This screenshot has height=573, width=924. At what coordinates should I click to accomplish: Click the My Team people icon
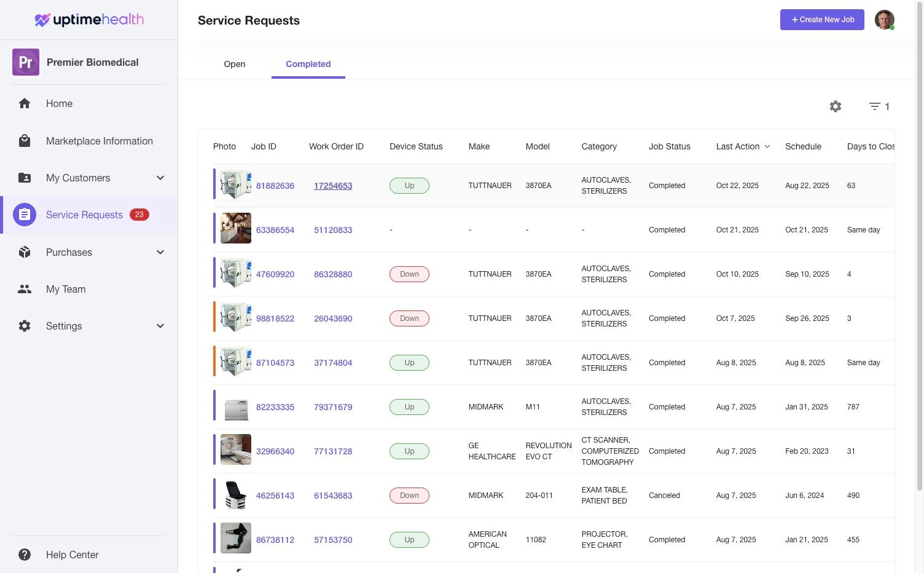[x=25, y=289]
